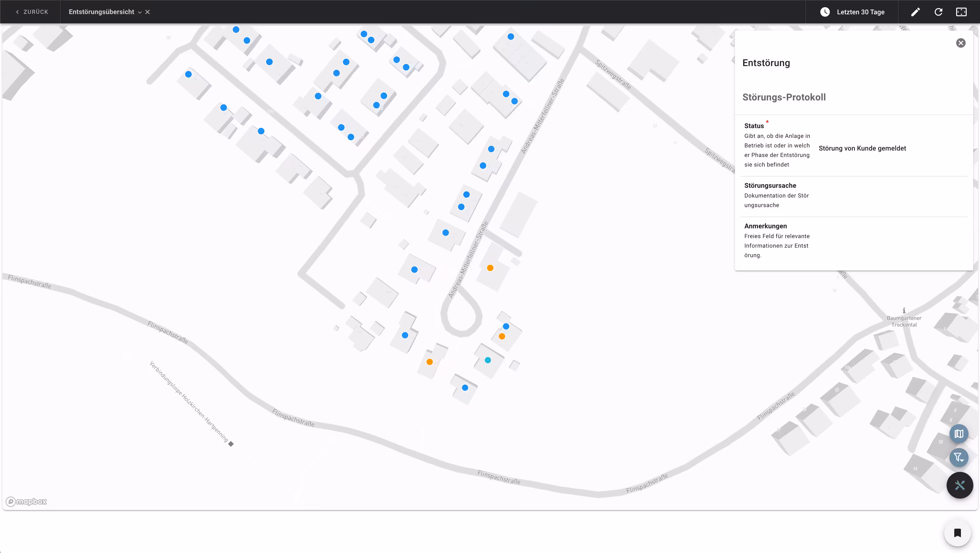Click the Status field value Störung von Kunde gemeldet
This screenshot has width=980, height=553.
[x=862, y=148]
